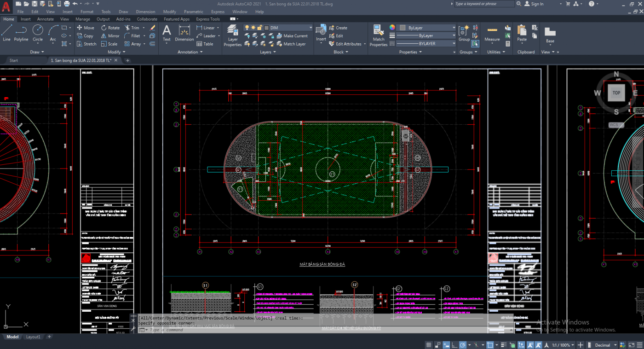This screenshot has height=349, width=644.
Task: Switch to the Layout1 tab
Action: 33,337
